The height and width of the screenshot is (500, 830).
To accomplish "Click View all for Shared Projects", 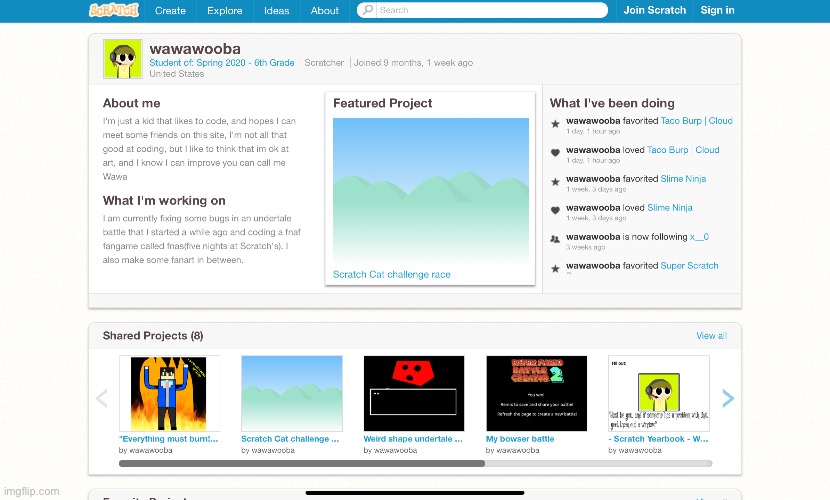I will pos(711,335).
